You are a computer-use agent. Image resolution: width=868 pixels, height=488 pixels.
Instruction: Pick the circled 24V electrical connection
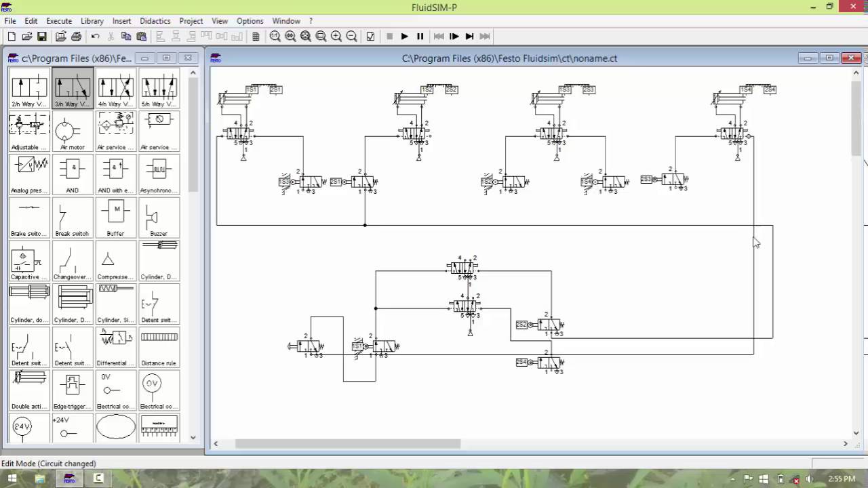29,428
